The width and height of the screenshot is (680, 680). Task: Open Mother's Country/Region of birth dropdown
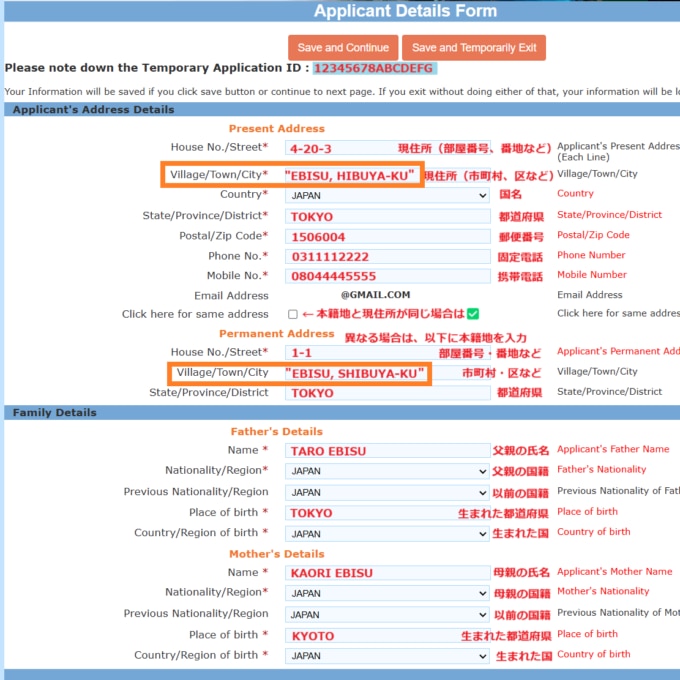click(387, 656)
